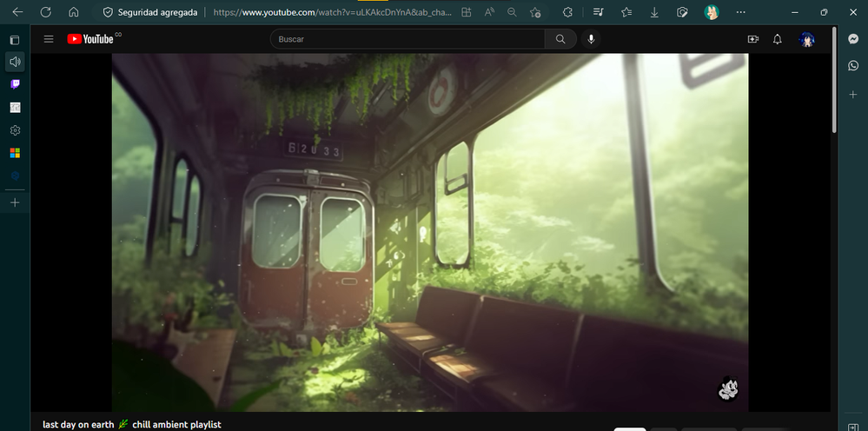868x431 pixels.
Task: Select the YouTube URL in address bar
Action: (333, 12)
